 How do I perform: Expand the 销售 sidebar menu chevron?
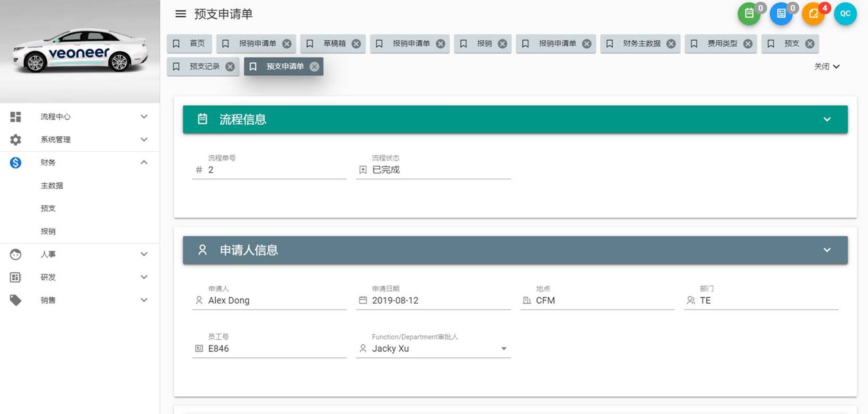[x=144, y=300]
